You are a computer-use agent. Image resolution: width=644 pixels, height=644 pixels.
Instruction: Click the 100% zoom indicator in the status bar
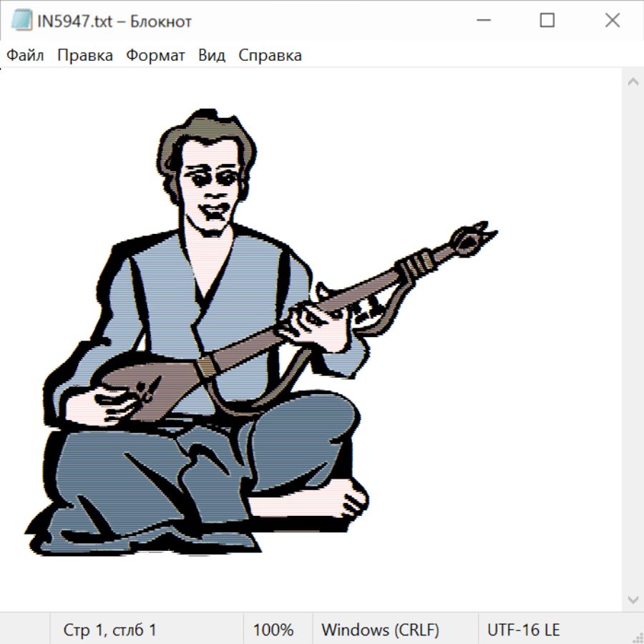click(273, 630)
